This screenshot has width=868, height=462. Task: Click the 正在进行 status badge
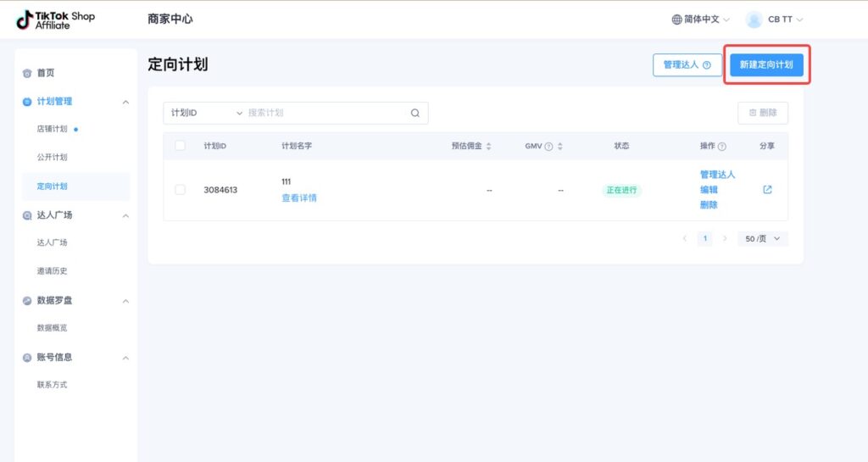coord(621,191)
